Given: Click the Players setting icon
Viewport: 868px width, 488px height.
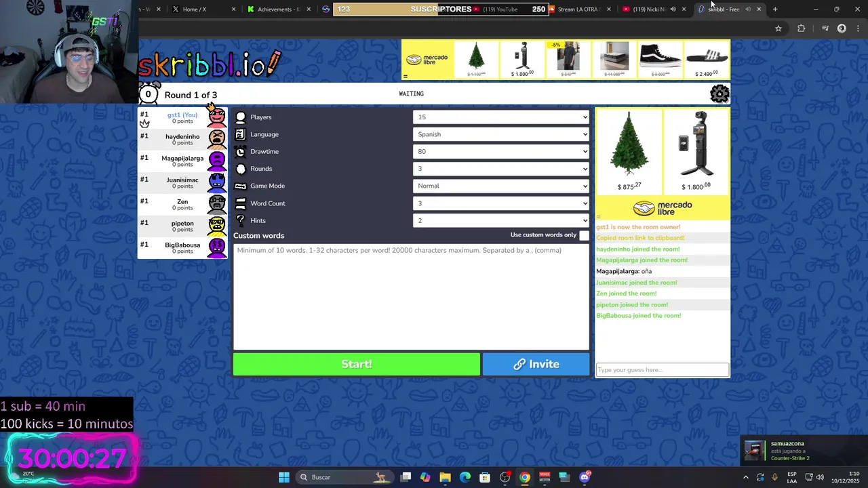Looking at the screenshot, I should (240, 117).
